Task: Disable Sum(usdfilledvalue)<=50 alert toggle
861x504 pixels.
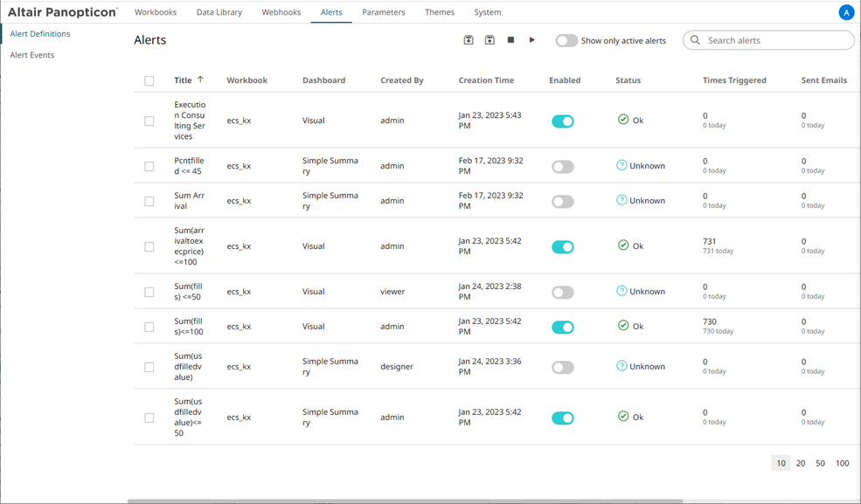Action: coord(563,418)
